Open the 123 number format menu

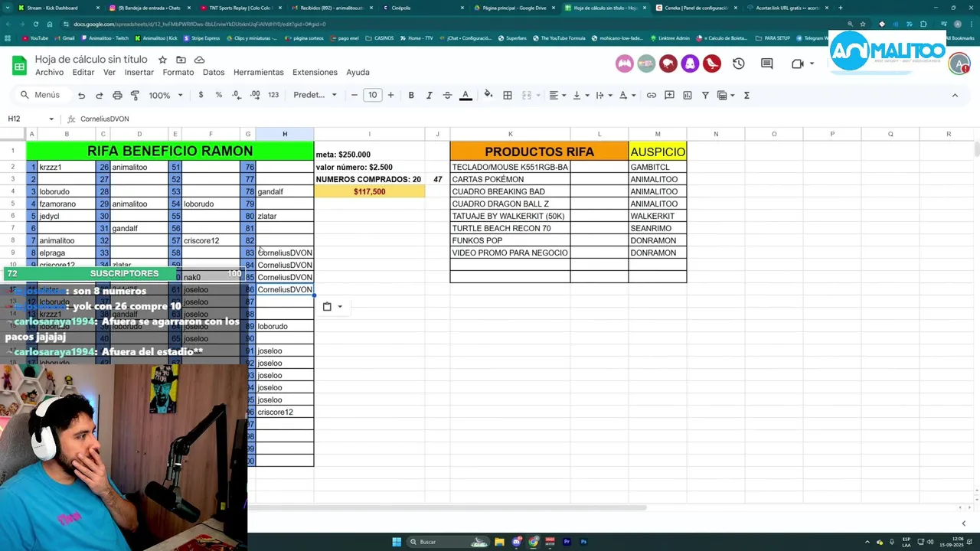tap(273, 95)
